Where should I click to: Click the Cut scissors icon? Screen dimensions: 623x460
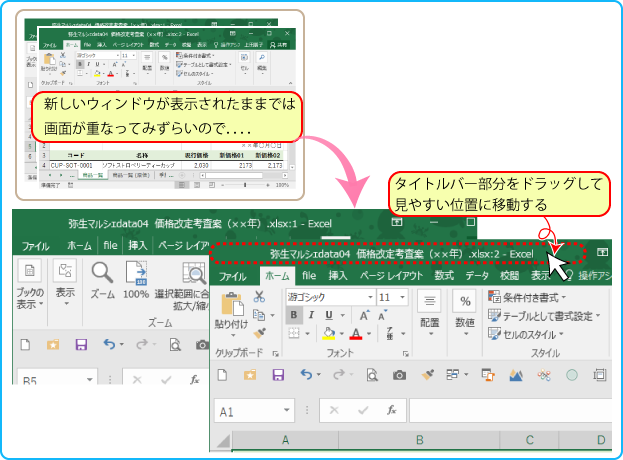coord(259,296)
